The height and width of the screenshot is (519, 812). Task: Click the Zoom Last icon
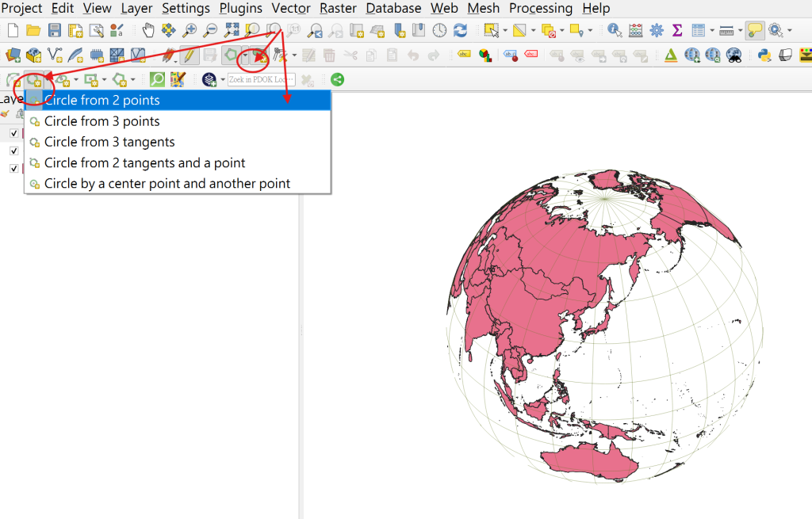pyautogui.click(x=314, y=31)
